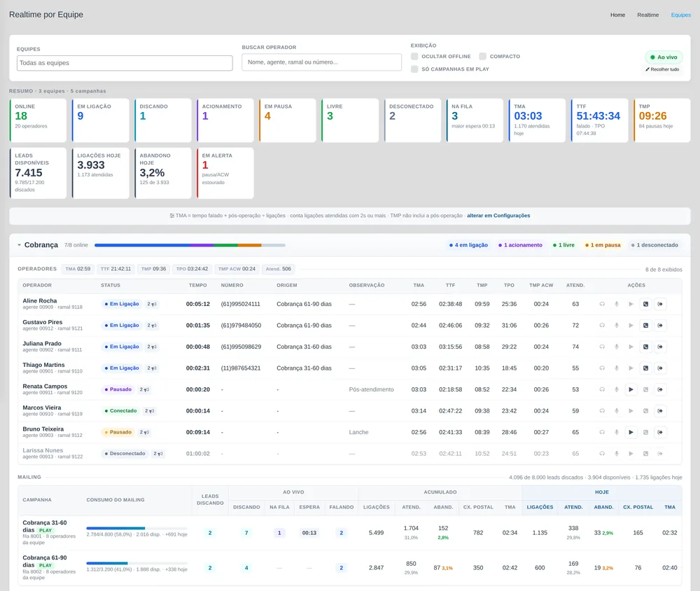
Task: Click campaign badge beside Aline Rocha status
Action: [x=152, y=304]
